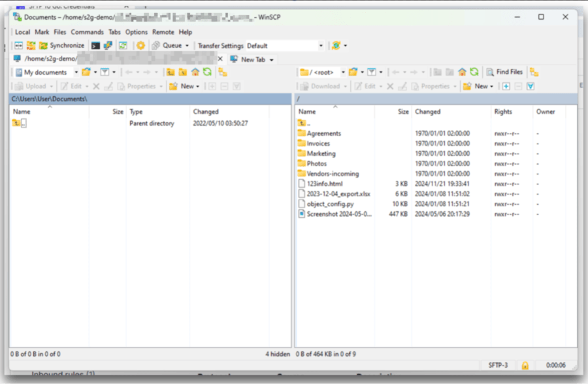This screenshot has height=384, width=588.
Task: Open Preferences with the gear icon
Action: 140,45
